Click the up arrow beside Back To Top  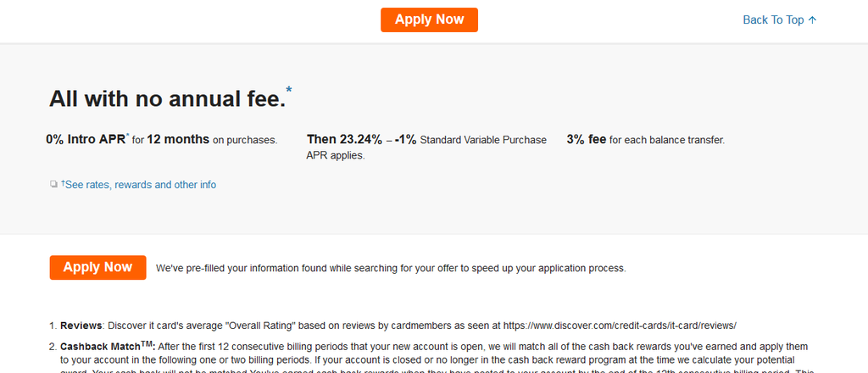[x=812, y=20]
